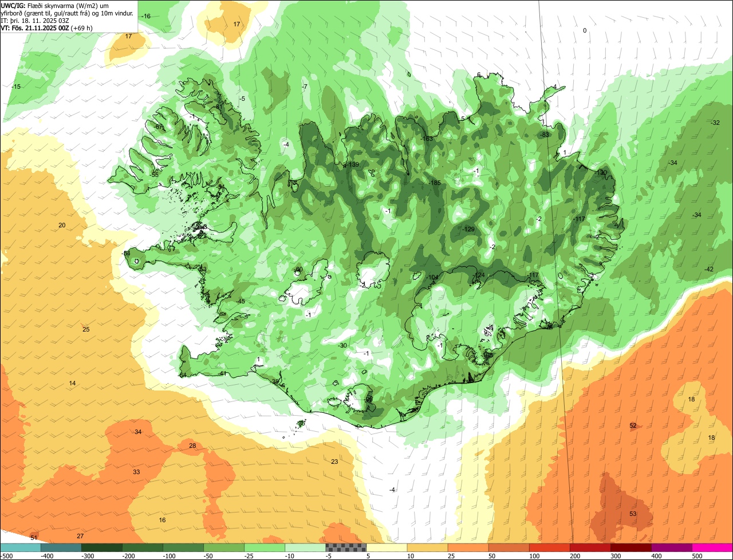Click the 14 value over the western ocean
This screenshot has width=733, height=560.
[72, 383]
